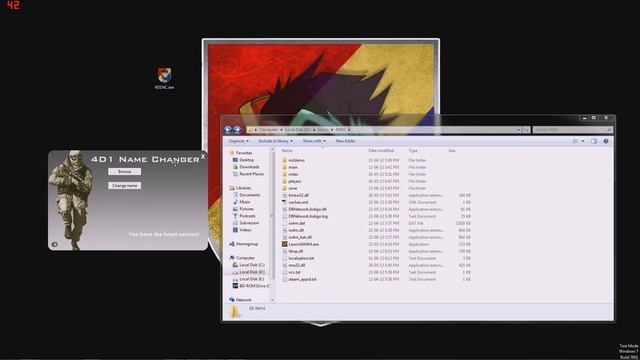Select the miles folder icon
Screen dimensions: 640x360
284,174
